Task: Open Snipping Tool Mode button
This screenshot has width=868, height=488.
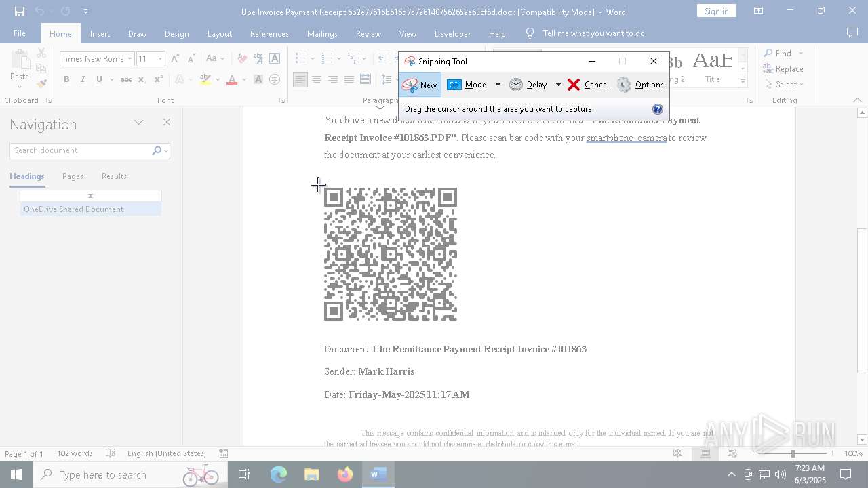Action: (x=468, y=85)
